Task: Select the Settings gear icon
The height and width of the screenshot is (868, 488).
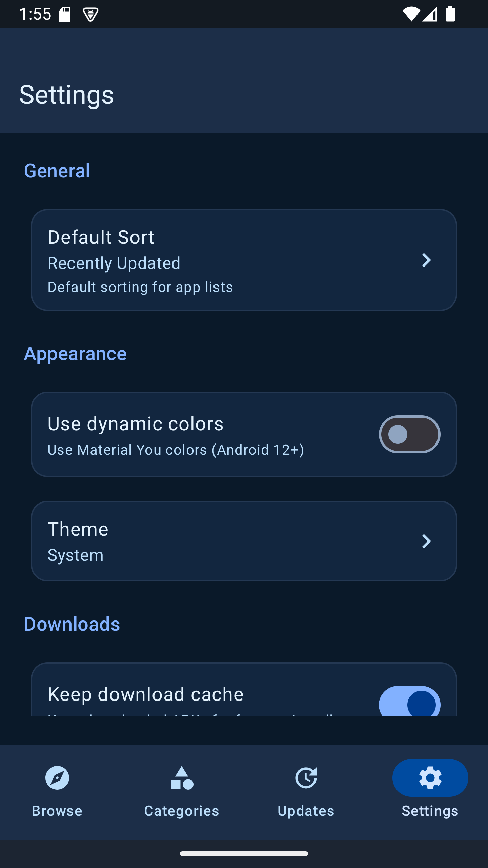Action: [x=430, y=778]
